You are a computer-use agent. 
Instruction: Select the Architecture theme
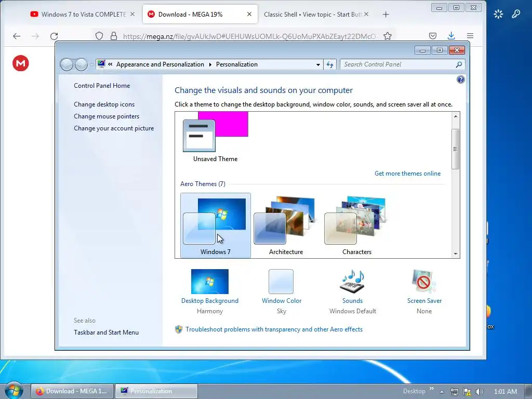coord(286,225)
